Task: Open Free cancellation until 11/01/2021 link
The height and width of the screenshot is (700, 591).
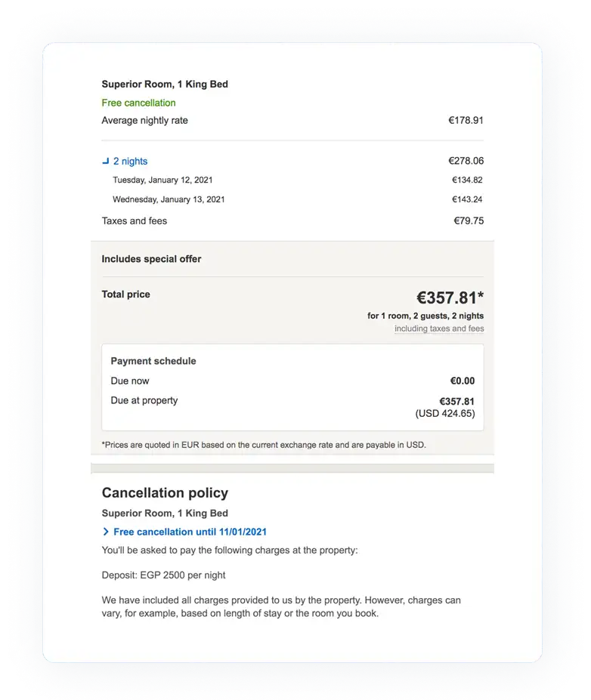Action: 190,532
